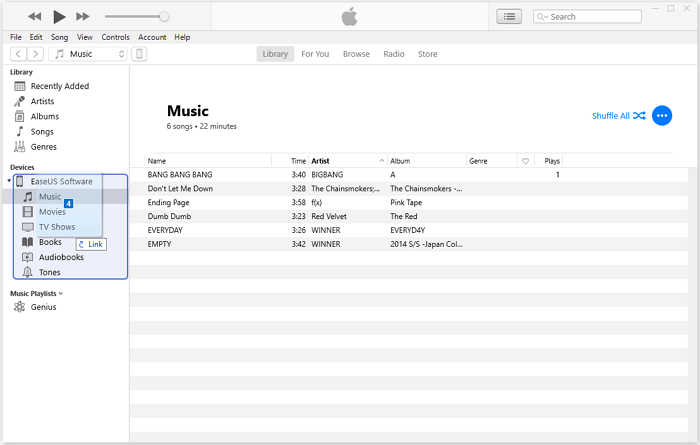The width and height of the screenshot is (700, 445).
Task: Open the View menu
Action: tap(85, 37)
